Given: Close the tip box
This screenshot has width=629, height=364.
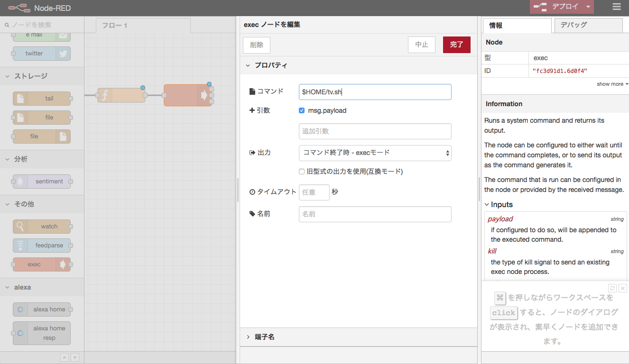Looking at the screenshot, I should pos(623,288).
